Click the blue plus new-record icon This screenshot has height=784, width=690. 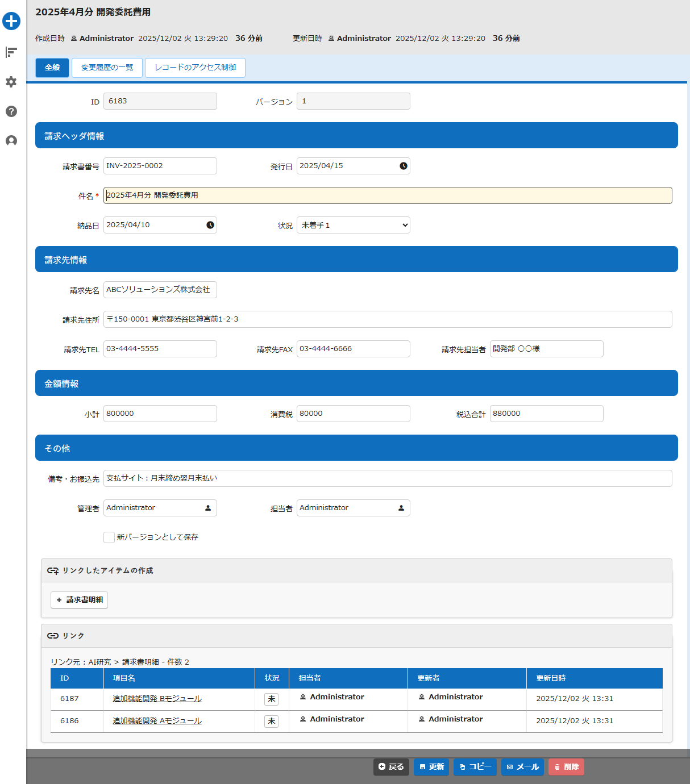point(11,21)
